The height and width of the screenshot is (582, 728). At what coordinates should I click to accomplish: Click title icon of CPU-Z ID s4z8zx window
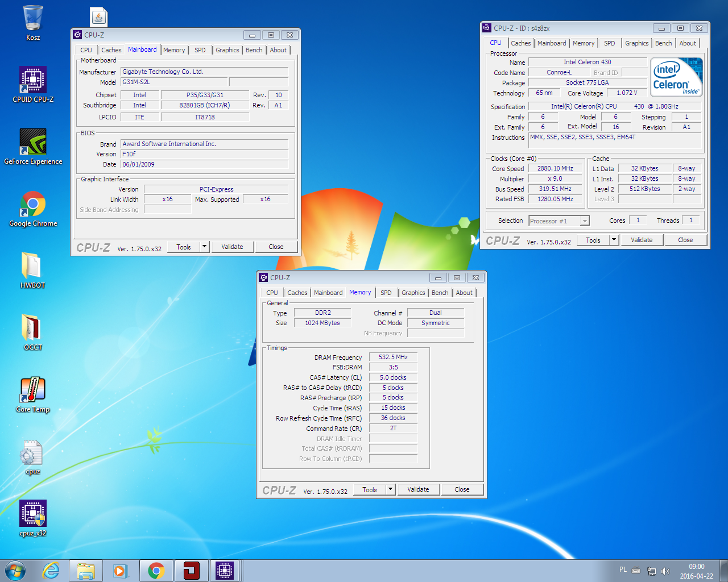tap(487, 28)
